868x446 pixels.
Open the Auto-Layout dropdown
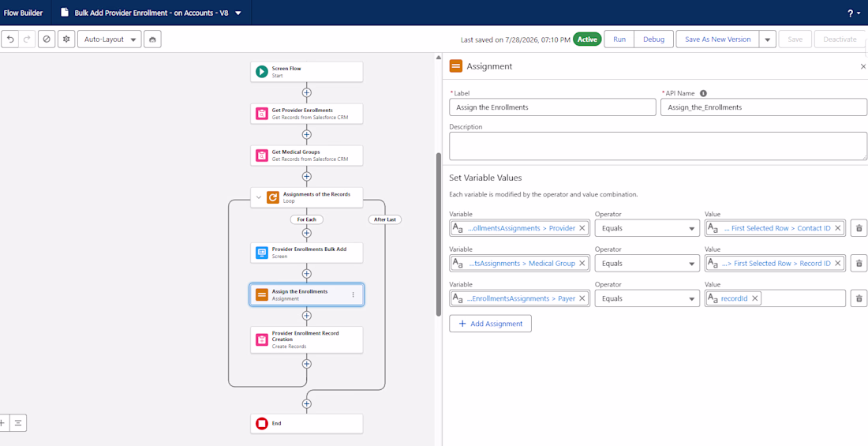pos(110,39)
